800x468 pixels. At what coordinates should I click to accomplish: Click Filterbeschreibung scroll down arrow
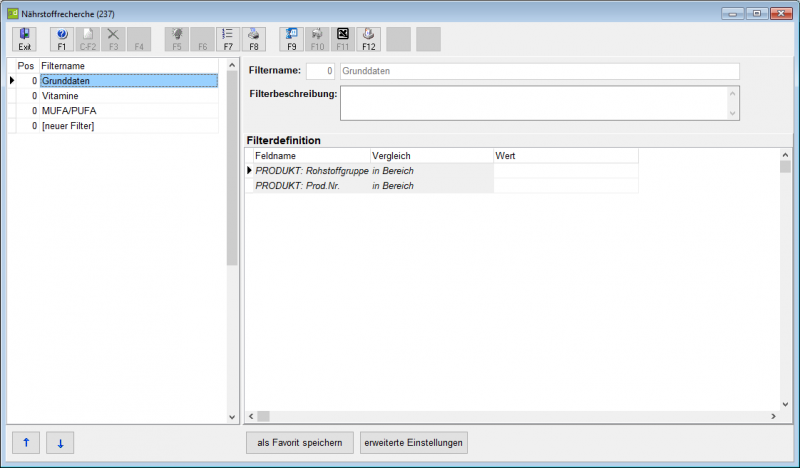coord(733,113)
